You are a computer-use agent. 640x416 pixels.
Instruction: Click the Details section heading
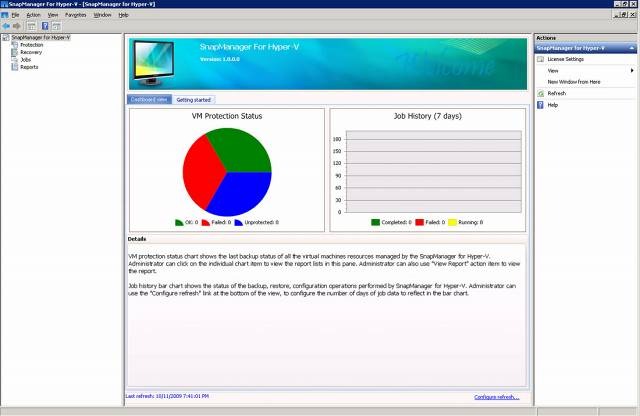[x=137, y=239]
